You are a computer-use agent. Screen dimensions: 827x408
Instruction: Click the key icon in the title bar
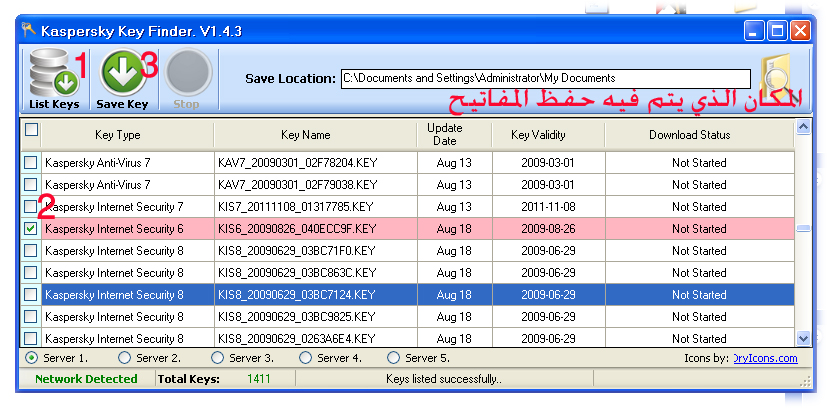28,30
